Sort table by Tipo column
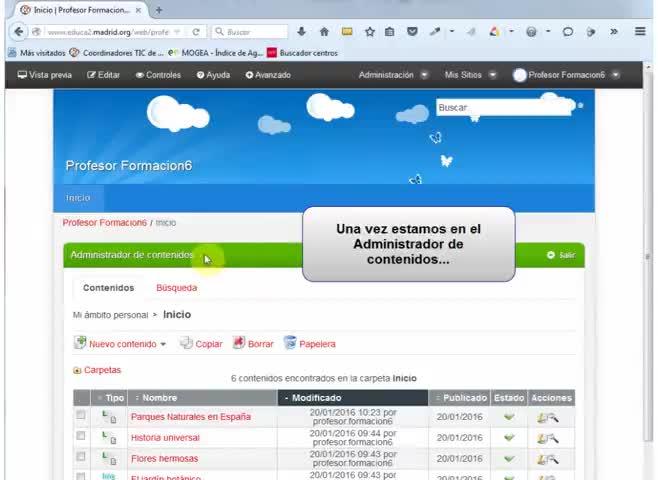 111,398
